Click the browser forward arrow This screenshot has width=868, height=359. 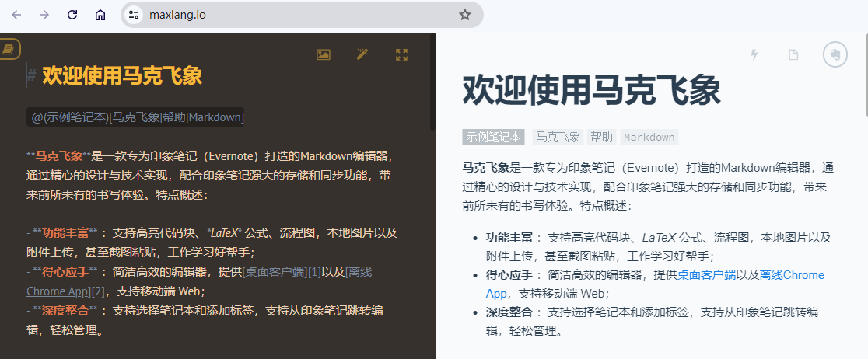click(44, 15)
